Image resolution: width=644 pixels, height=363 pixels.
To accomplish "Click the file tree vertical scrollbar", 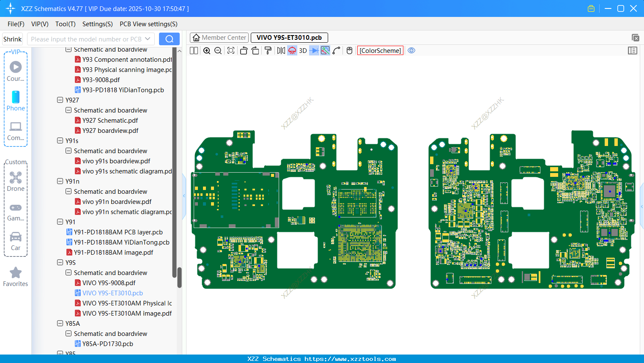I will tap(179, 277).
